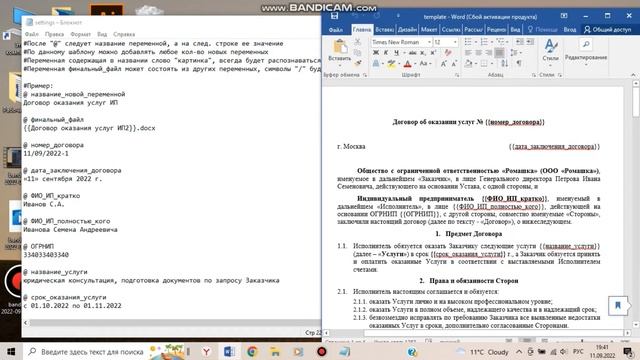Click the Increase indent icon

530,42
